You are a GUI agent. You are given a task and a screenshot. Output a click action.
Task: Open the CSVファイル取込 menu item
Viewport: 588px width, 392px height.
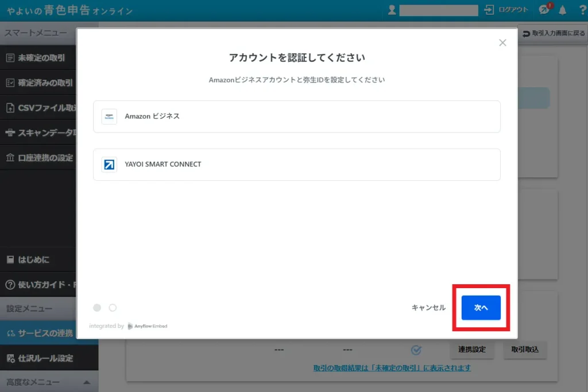[38, 108]
